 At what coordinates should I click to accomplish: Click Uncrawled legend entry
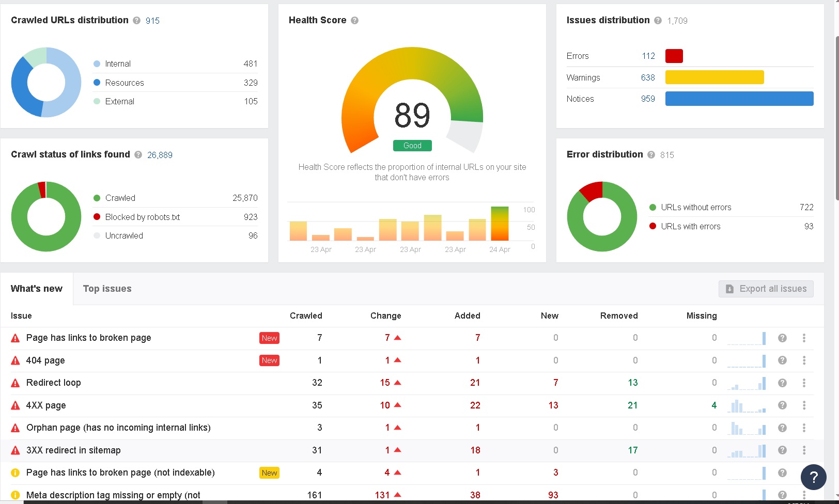pos(176,235)
